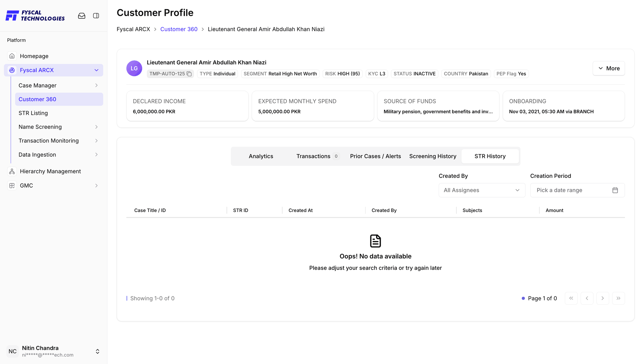Select Customer 360 in the sidebar
This screenshot has width=644, height=364.
[x=59, y=99]
